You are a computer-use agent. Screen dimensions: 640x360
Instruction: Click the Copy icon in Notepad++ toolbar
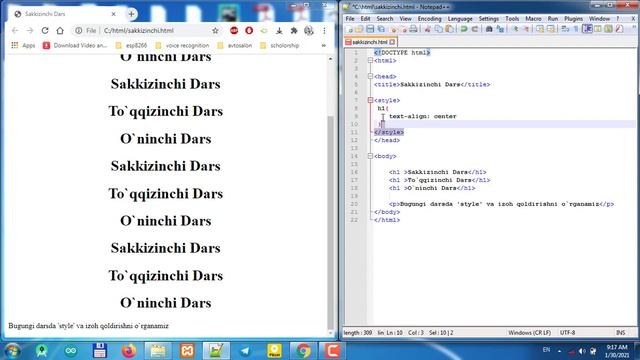(438, 29)
